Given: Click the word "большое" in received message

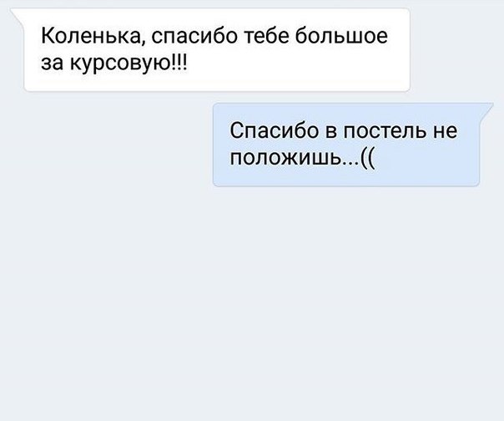Looking at the screenshot, I should click(341, 36).
